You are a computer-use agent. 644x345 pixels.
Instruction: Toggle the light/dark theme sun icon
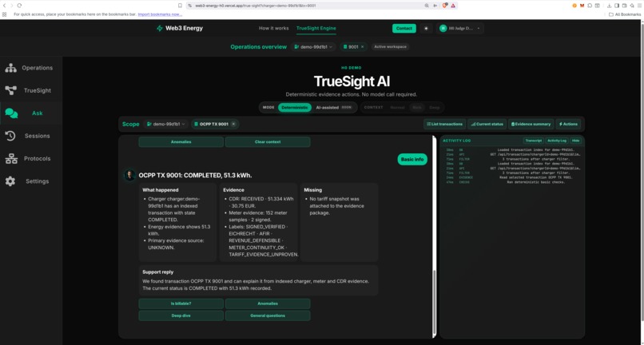tap(426, 28)
